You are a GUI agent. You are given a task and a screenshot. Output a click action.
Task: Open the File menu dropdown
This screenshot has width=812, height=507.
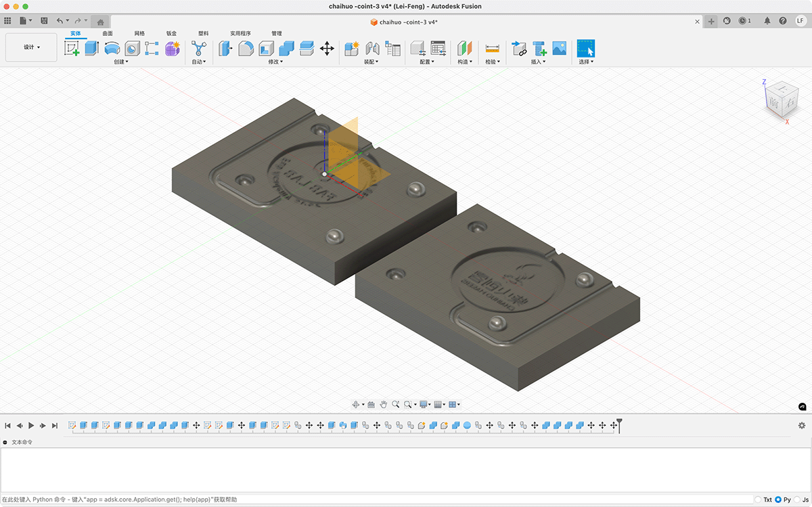coord(25,21)
